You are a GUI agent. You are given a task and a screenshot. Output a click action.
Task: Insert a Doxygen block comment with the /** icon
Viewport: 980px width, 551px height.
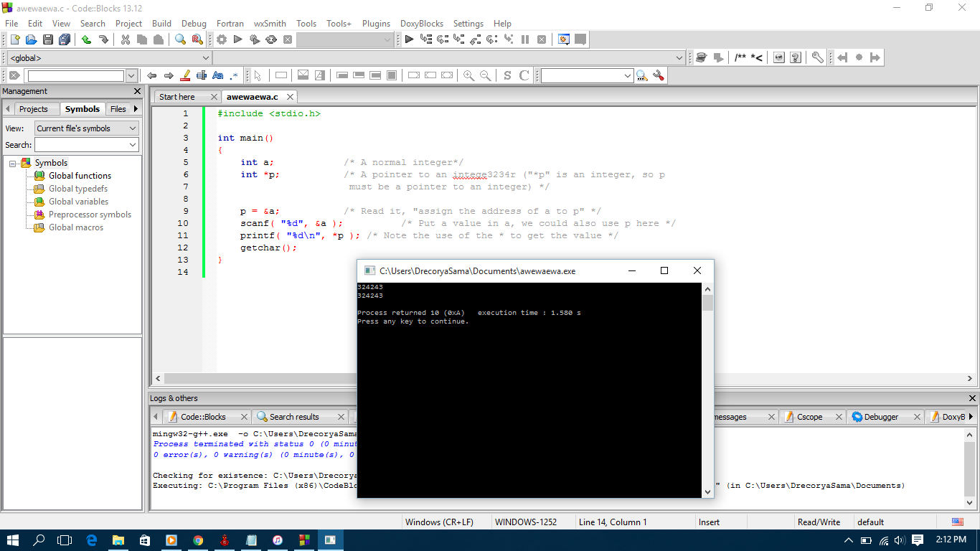pyautogui.click(x=740, y=57)
